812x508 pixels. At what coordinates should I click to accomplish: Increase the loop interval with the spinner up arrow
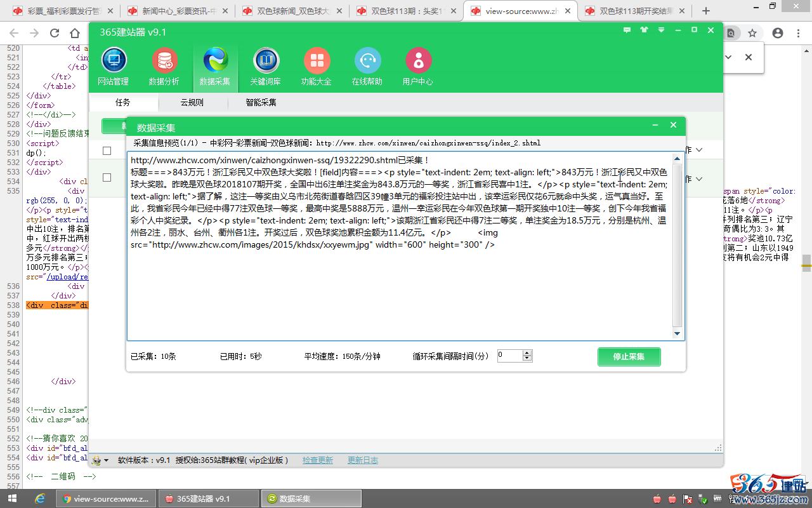[x=527, y=353]
